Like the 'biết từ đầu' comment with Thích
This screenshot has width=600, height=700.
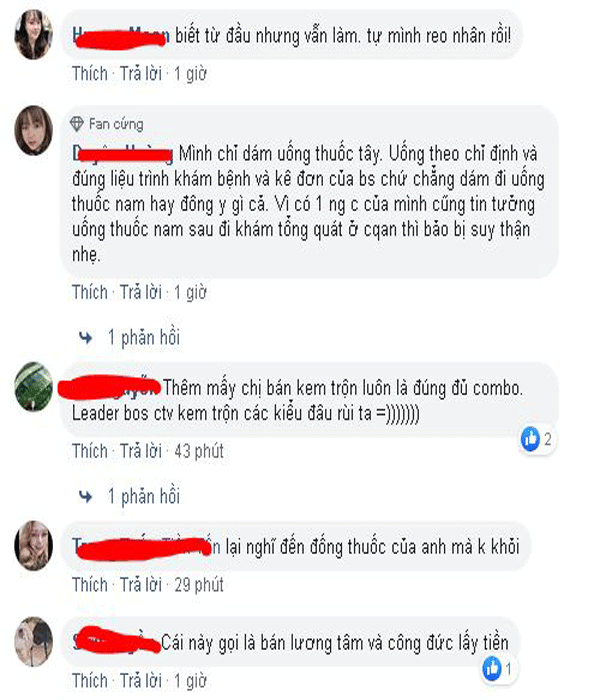[90, 74]
